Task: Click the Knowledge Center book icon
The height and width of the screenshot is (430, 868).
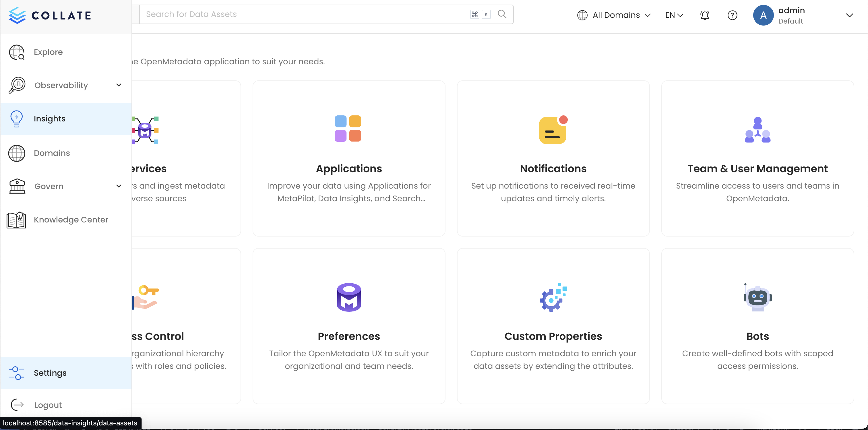Action: coord(16,220)
